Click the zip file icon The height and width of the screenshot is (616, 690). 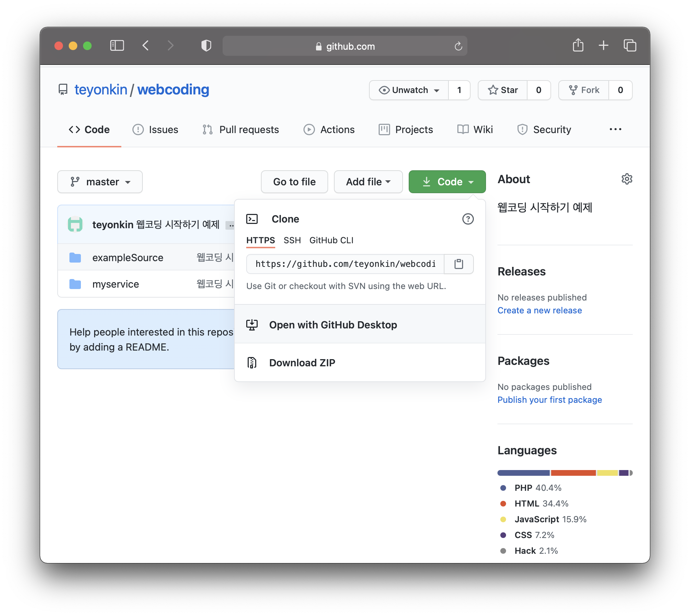click(252, 363)
